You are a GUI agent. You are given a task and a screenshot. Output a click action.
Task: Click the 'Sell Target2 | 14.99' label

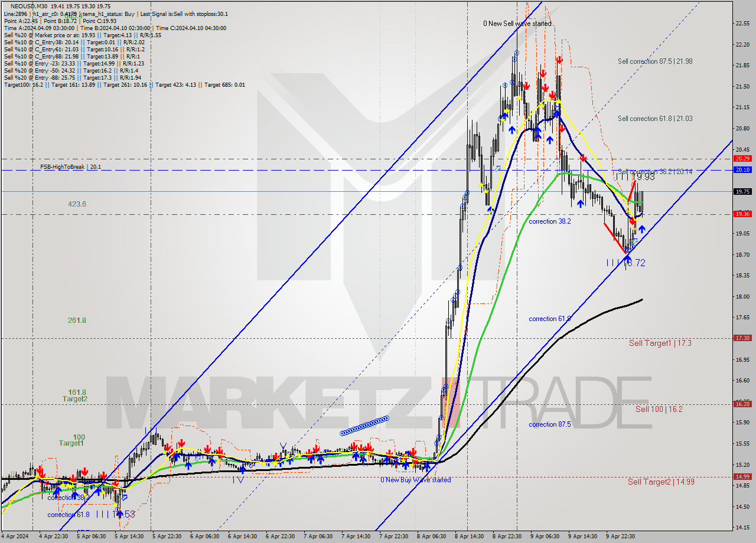point(661,482)
